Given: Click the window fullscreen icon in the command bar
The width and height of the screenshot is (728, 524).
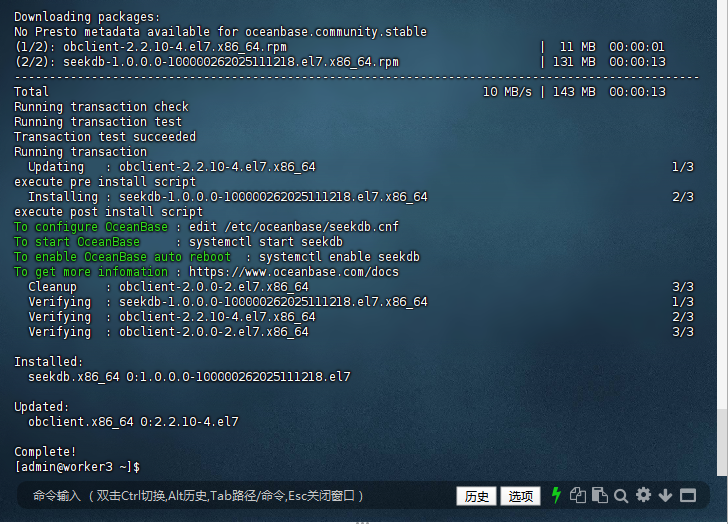Looking at the screenshot, I should coord(687,495).
